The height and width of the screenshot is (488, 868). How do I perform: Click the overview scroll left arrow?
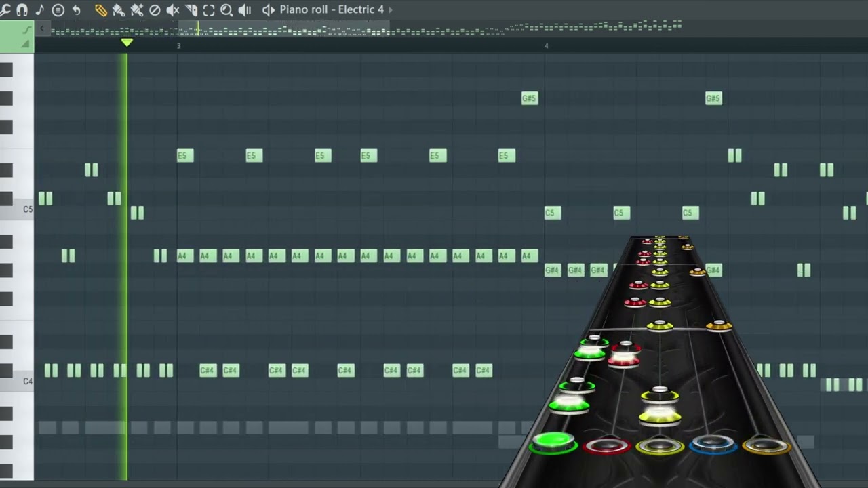click(x=42, y=28)
